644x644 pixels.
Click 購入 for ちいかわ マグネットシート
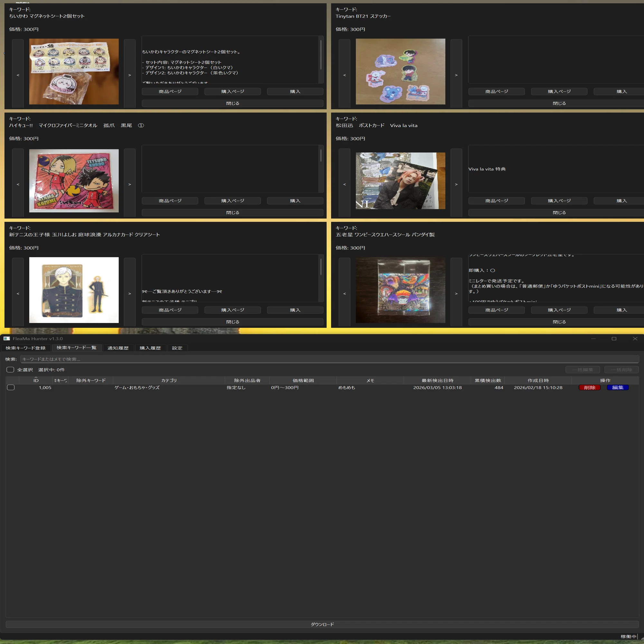tap(295, 91)
